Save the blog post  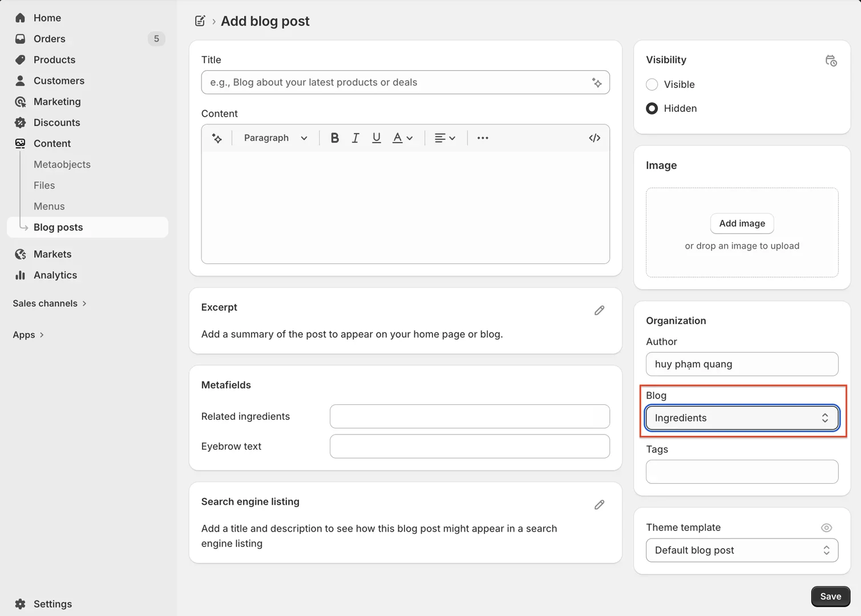click(830, 596)
